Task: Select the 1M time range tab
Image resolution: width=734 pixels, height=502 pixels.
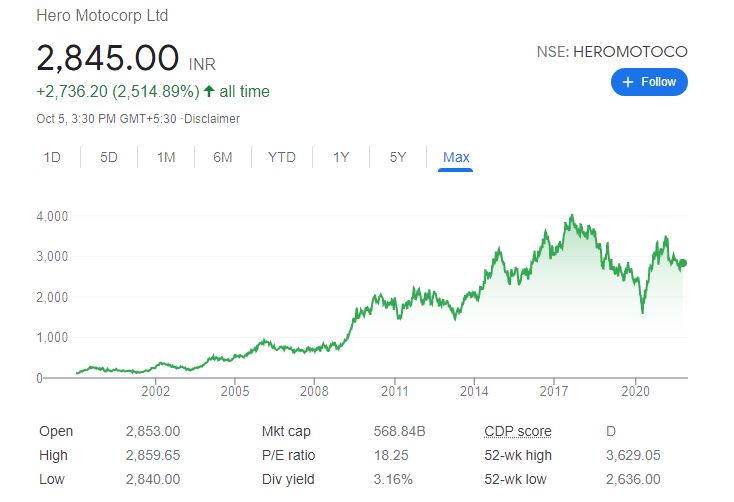Action: tap(166, 157)
